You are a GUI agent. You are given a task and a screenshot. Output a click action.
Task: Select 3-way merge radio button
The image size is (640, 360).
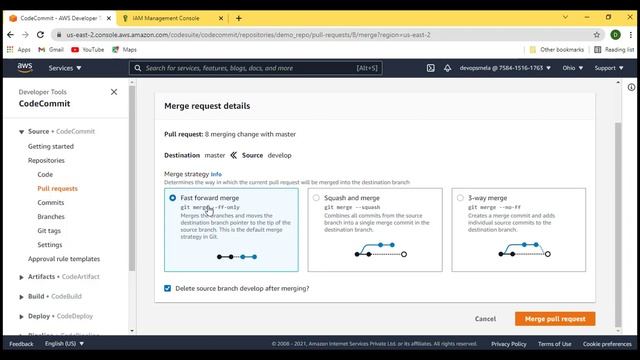click(x=460, y=198)
